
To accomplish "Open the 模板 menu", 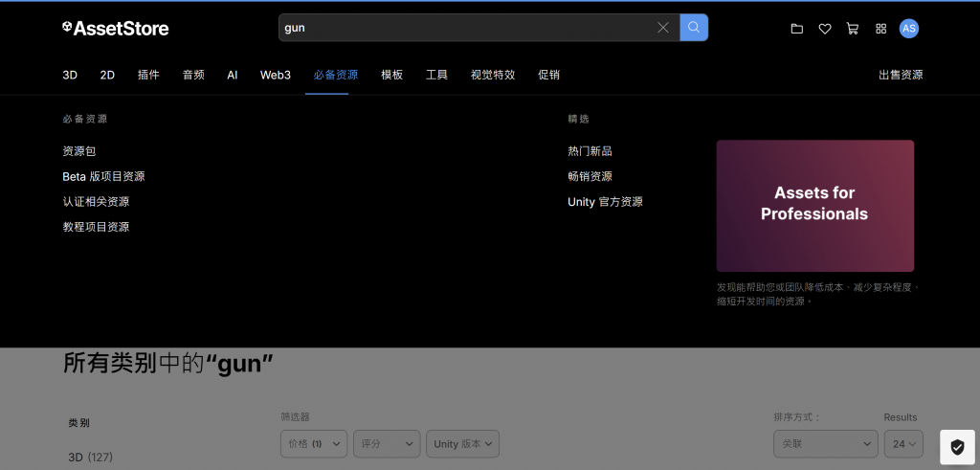I will (x=391, y=75).
